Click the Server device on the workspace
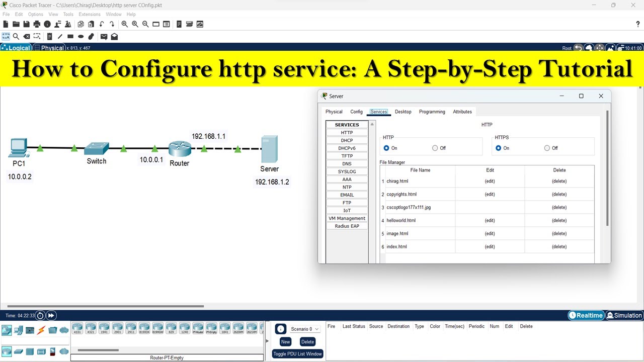 point(269,149)
